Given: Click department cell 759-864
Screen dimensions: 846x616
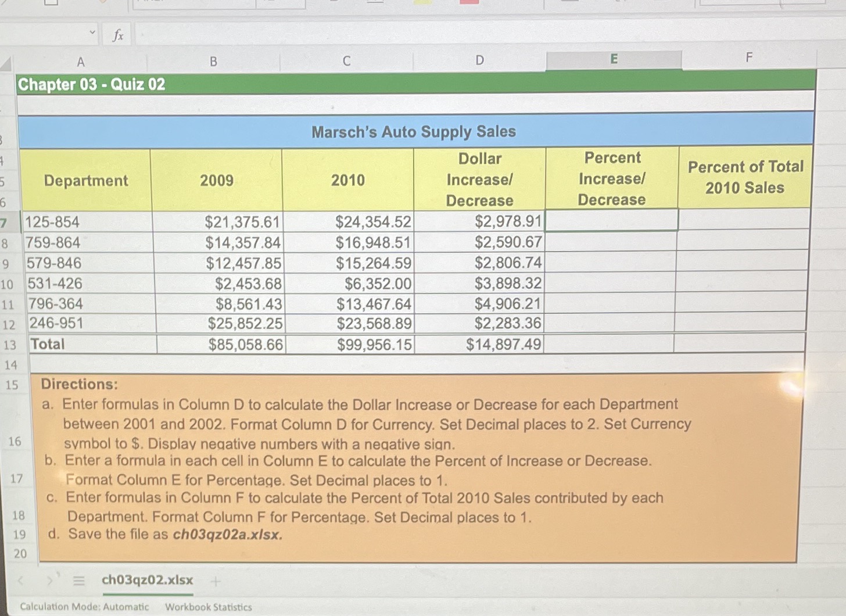Looking at the screenshot, I should 88,242.
